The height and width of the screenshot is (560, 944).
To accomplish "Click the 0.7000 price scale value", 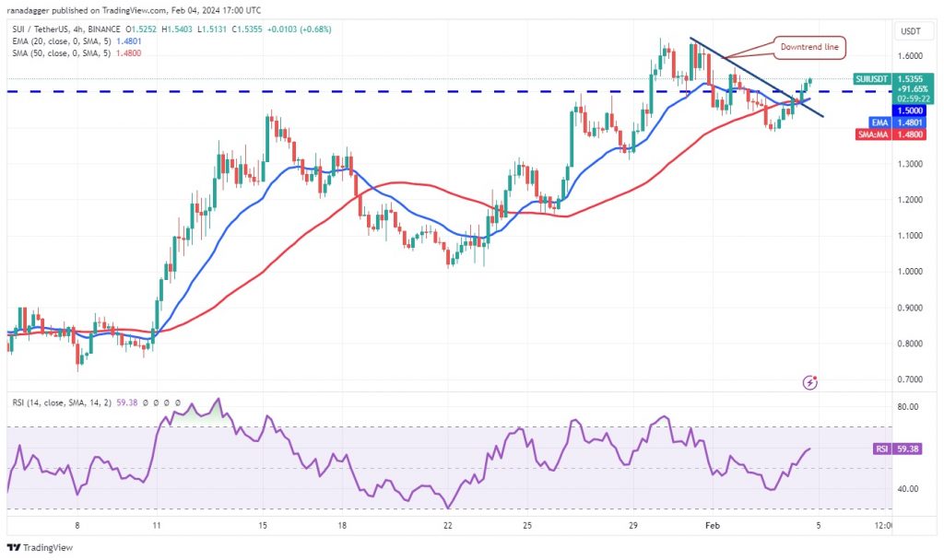I will point(910,379).
